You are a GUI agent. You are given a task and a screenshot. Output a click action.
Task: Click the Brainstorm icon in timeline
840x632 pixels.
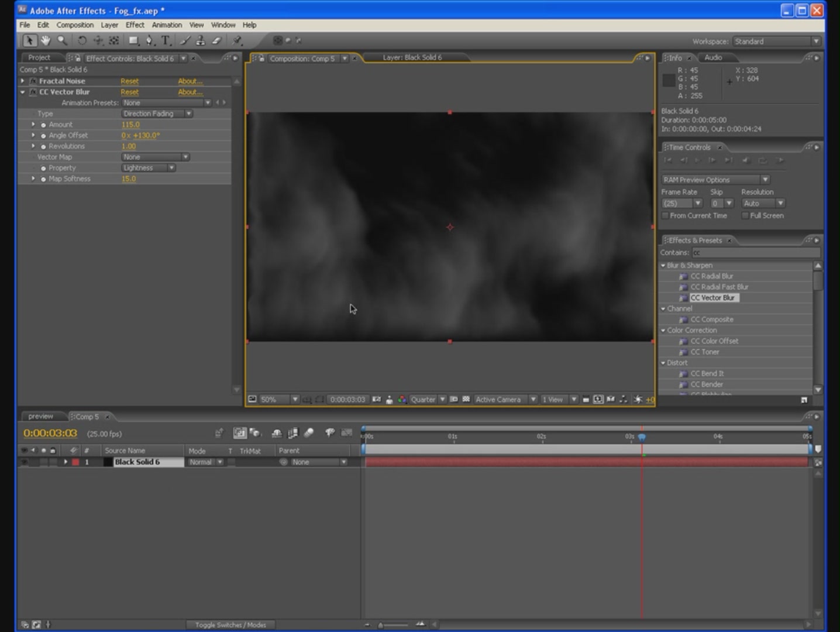click(330, 433)
